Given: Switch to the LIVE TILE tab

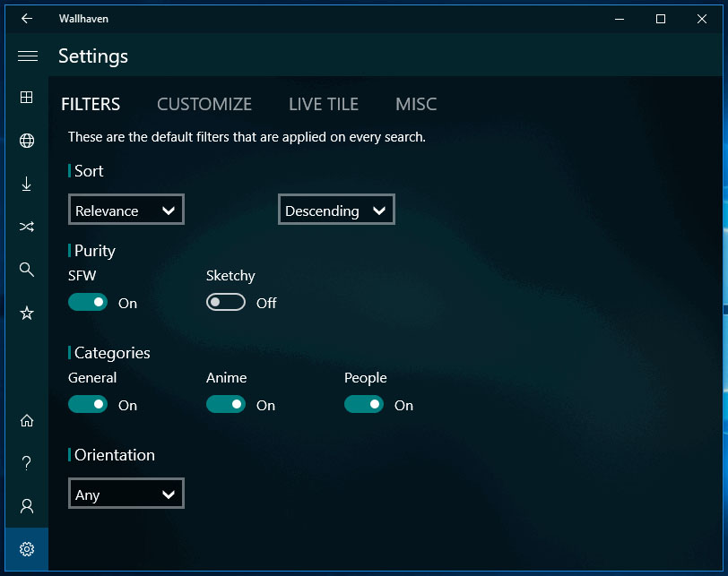Looking at the screenshot, I should 324,104.
